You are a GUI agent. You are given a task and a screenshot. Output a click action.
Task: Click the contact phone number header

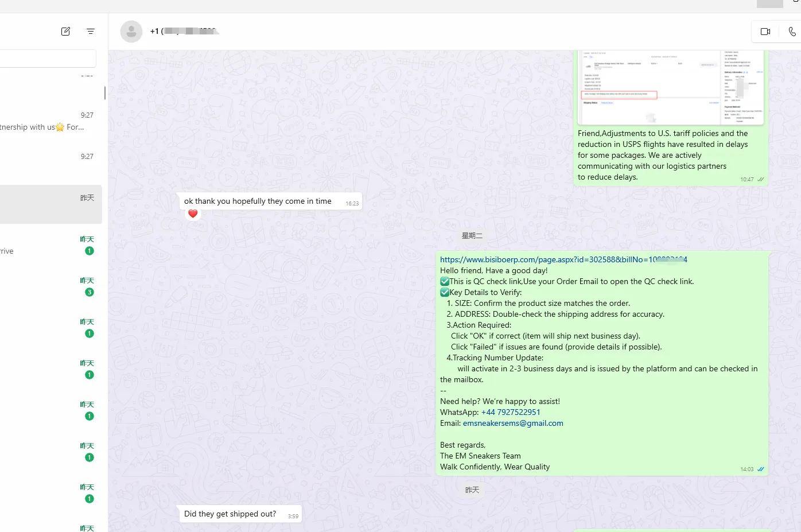click(x=184, y=32)
